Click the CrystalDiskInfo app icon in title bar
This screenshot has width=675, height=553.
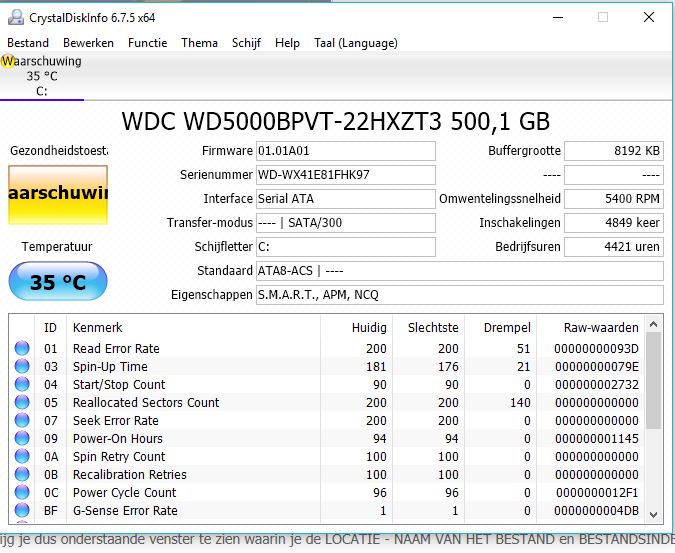coord(16,17)
